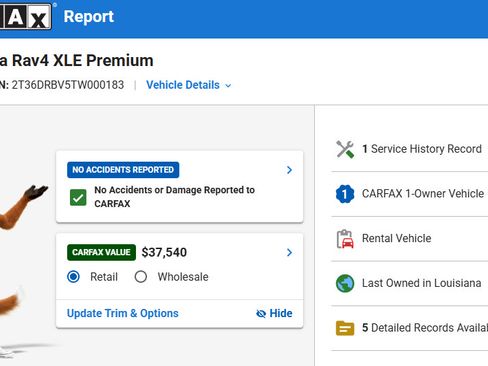
Task: Open the No Accidents Reported chevron arrow
Action: pos(289,170)
